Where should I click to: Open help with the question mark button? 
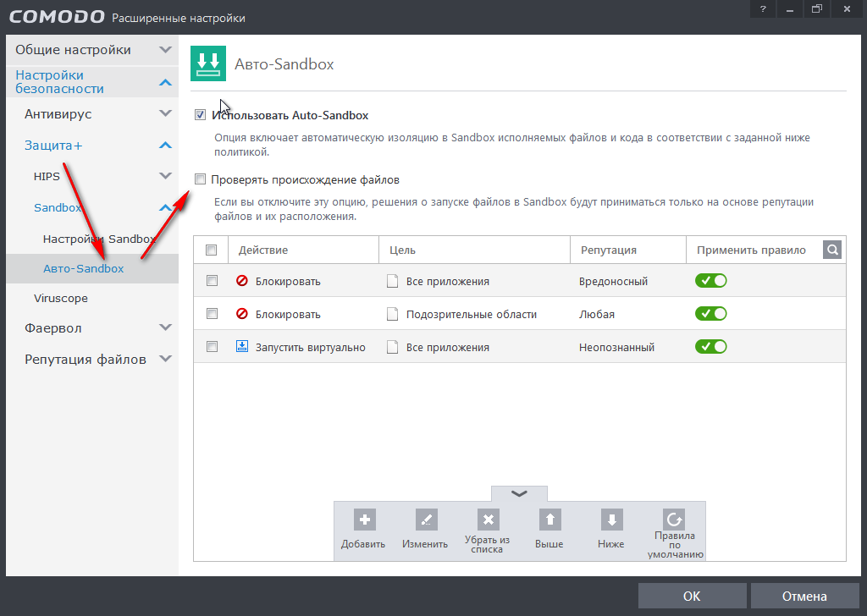pyautogui.click(x=763, y=9)
